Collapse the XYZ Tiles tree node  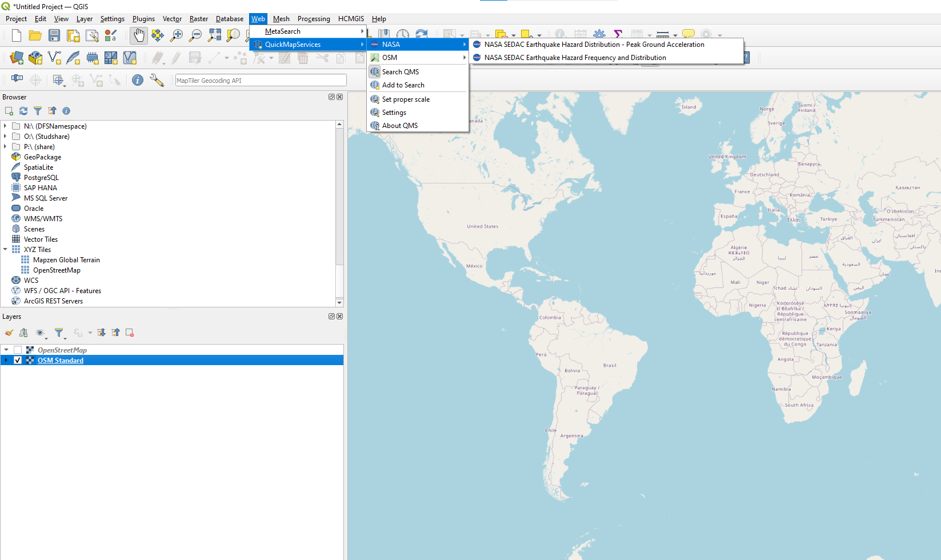coord(5,250)
